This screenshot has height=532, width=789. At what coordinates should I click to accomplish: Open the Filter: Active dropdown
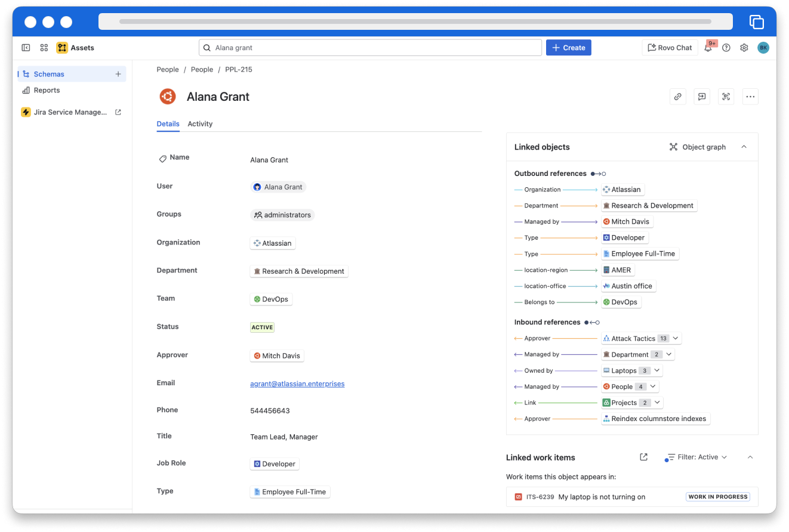pyautogui.click(x=697, y=457)
